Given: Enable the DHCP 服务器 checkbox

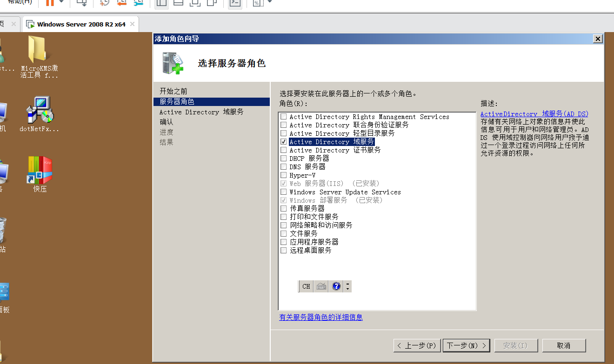Looking at the screenshot, I should click(x=284, y=159).
